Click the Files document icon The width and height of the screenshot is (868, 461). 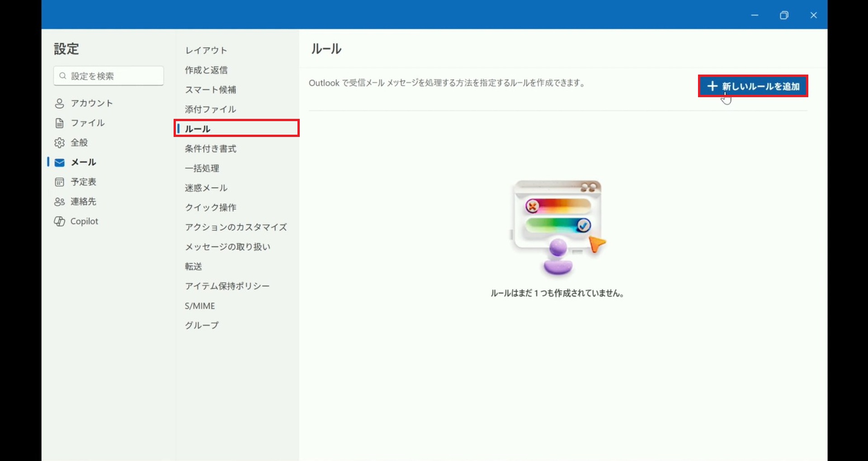59,123
